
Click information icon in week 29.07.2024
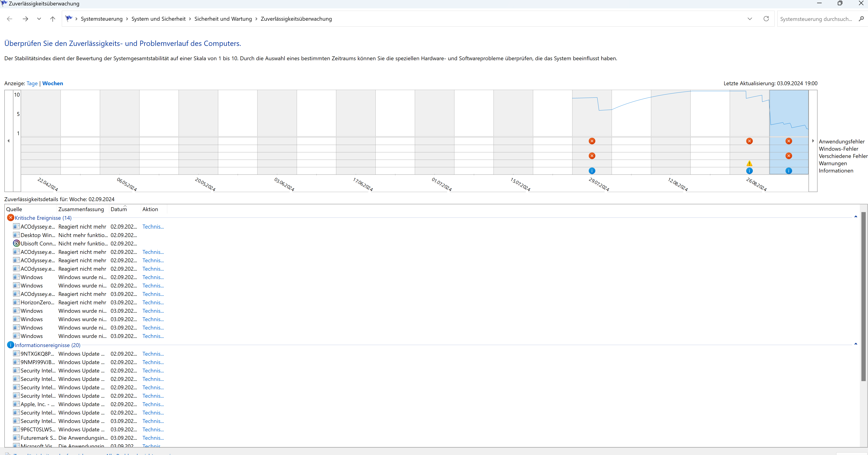[592, 171]
